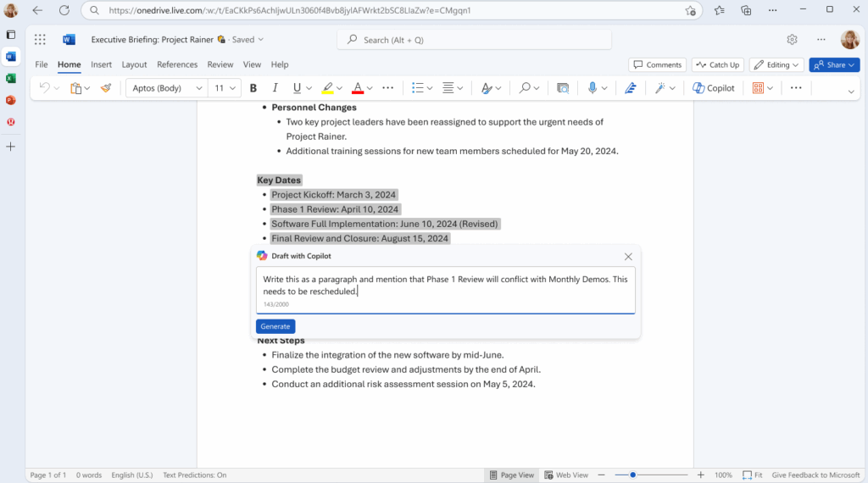Apply red font color
The height and width of the screenshot is (483, 868).
(x=358, y=88)
